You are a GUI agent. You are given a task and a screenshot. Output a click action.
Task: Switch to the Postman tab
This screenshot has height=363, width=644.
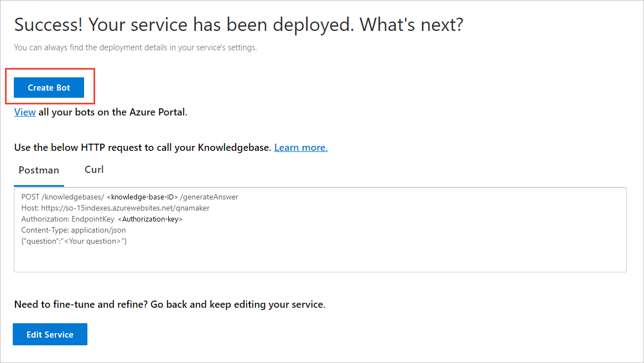pos(39,170)
